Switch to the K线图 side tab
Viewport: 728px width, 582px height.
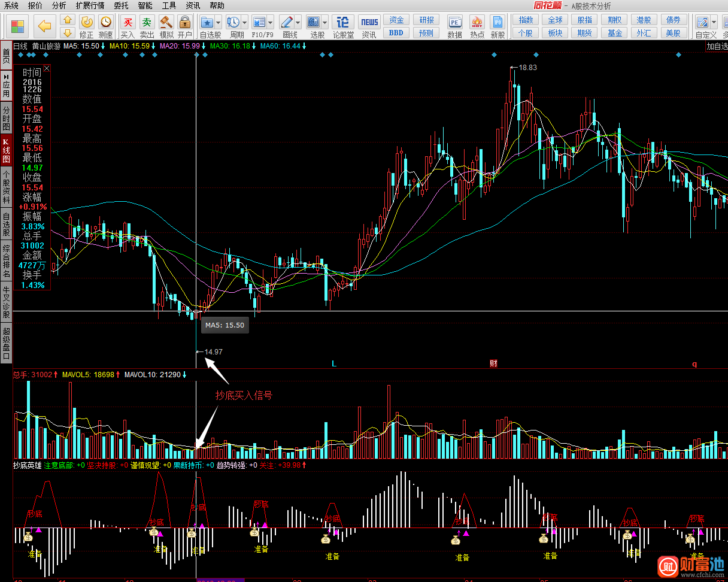pos(6,151)
